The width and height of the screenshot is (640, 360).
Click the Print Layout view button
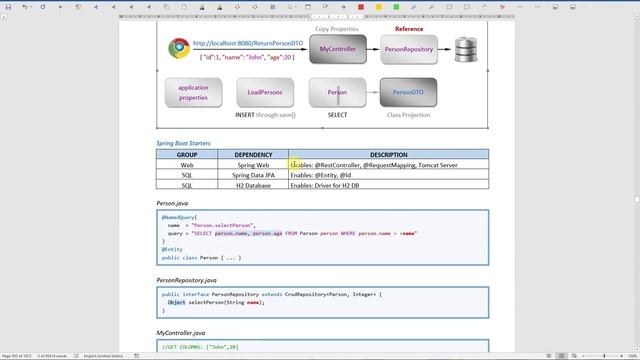562,356
